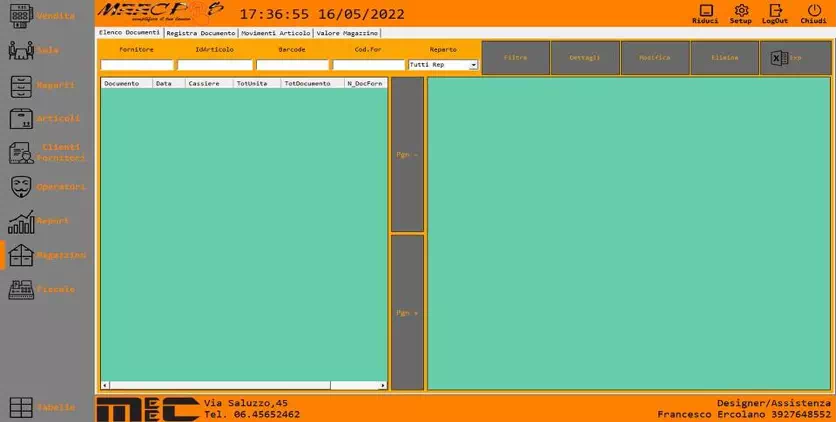The height and width of the screenshot is (422, 837).
Task: Click the Modifica button
Action: point(655,58)
